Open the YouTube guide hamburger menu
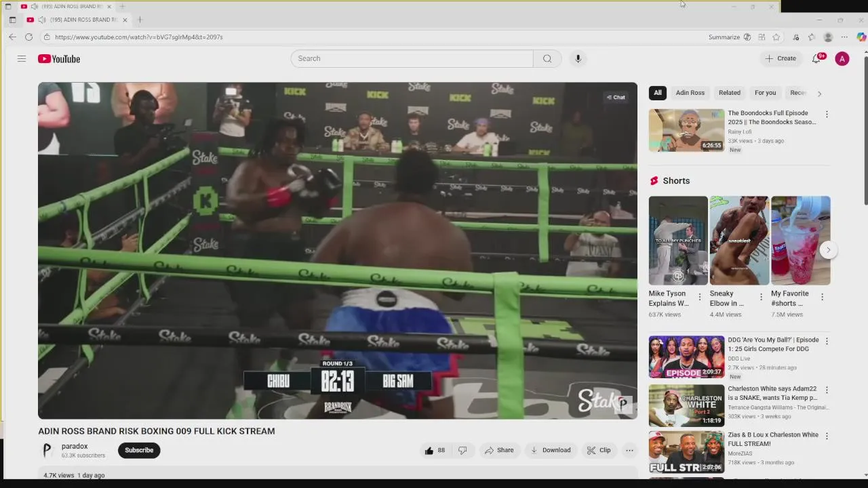 22,59
